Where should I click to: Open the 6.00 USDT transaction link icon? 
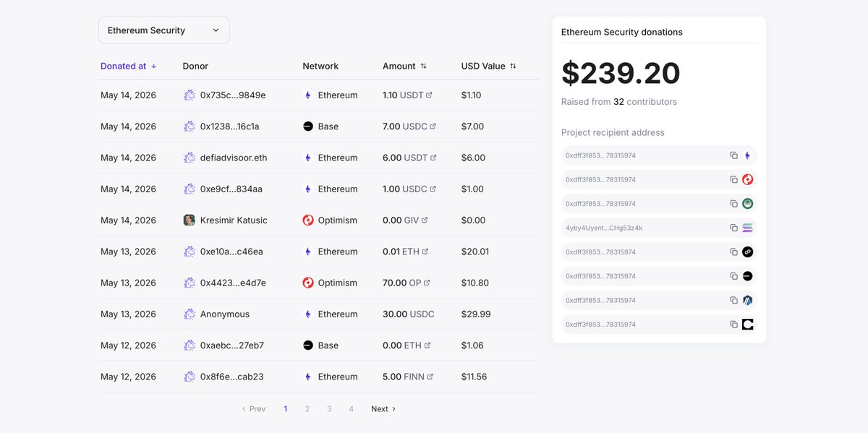point(433,158)
